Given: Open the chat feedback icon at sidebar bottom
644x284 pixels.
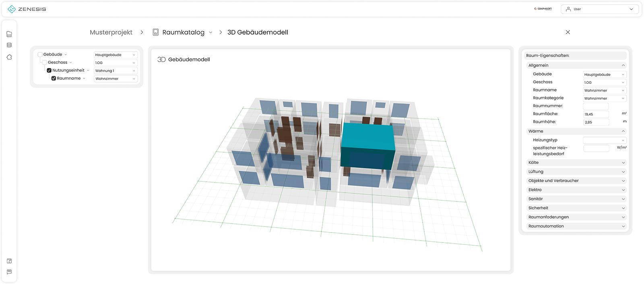Looking at the screenshot, I should 9,272.
